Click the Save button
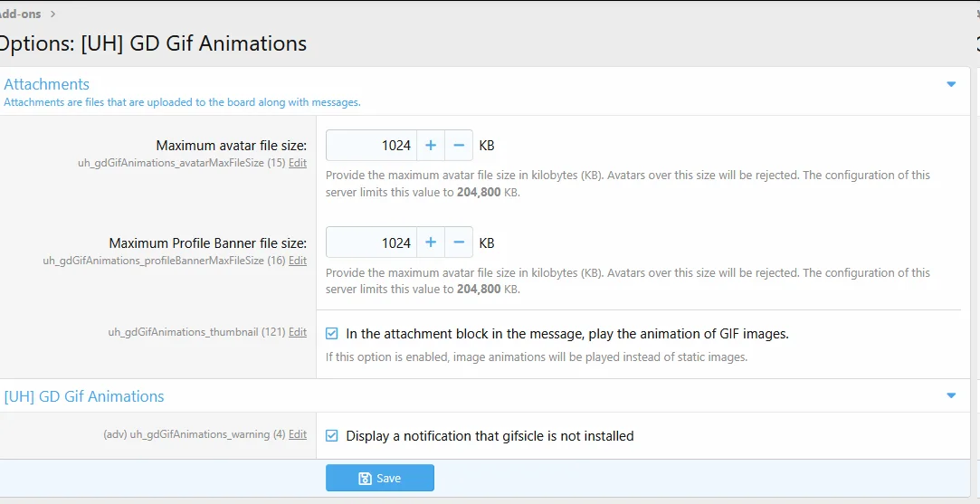The image size is (980, 504). 380,478
